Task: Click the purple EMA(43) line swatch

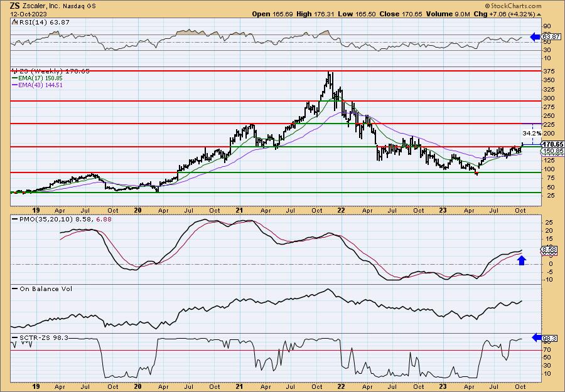Action: (x=15, y=85)
